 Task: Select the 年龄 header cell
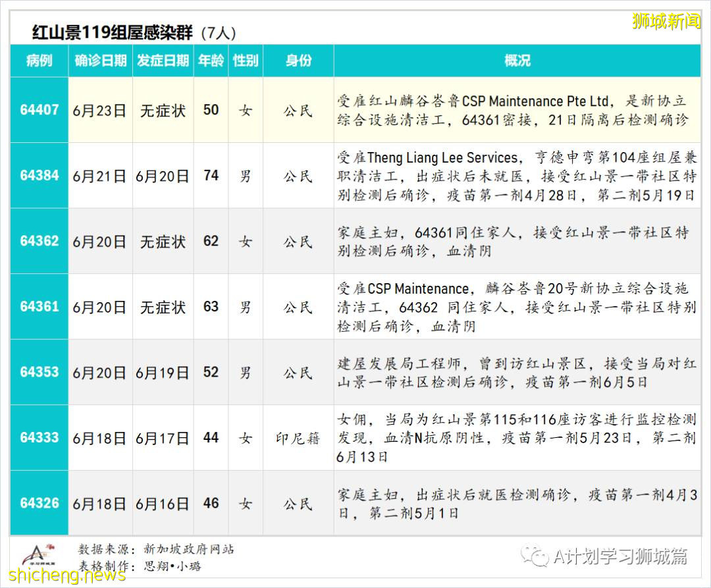(210, 60)
